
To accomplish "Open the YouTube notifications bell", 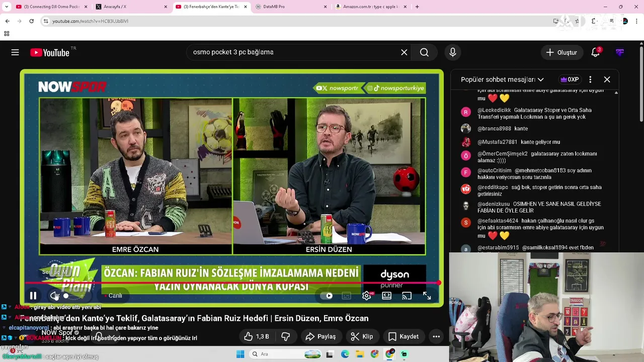I will pyautogui.click(x=596, y=52).
